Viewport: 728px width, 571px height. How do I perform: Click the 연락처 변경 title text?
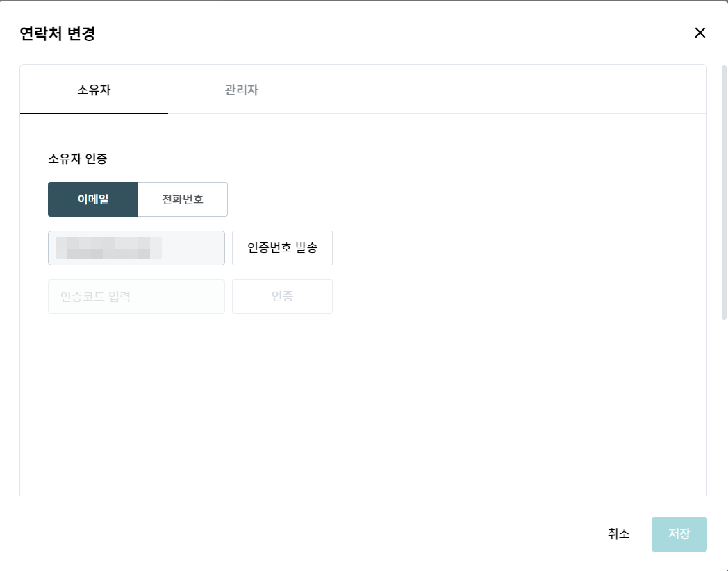(x=58, y=33)
